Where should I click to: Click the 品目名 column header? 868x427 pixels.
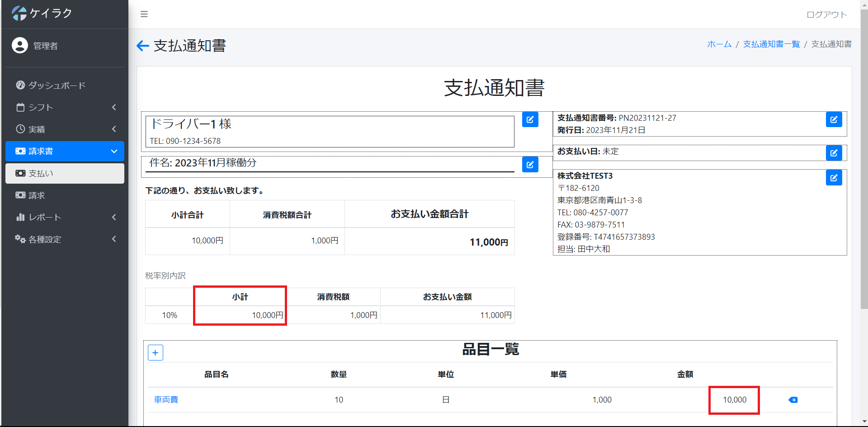pos(217,375)
